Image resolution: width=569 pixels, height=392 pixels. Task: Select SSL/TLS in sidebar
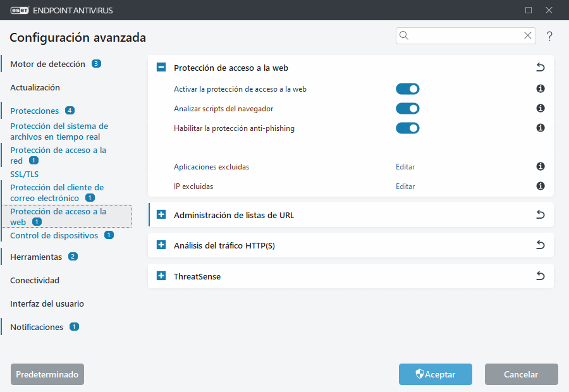click(x=24, y=175)
